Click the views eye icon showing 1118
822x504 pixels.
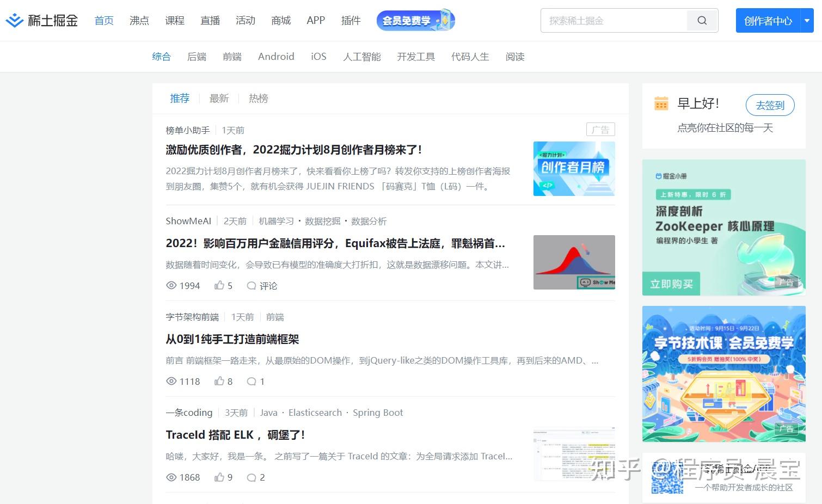pyautogui.click(x=171, y=381)
